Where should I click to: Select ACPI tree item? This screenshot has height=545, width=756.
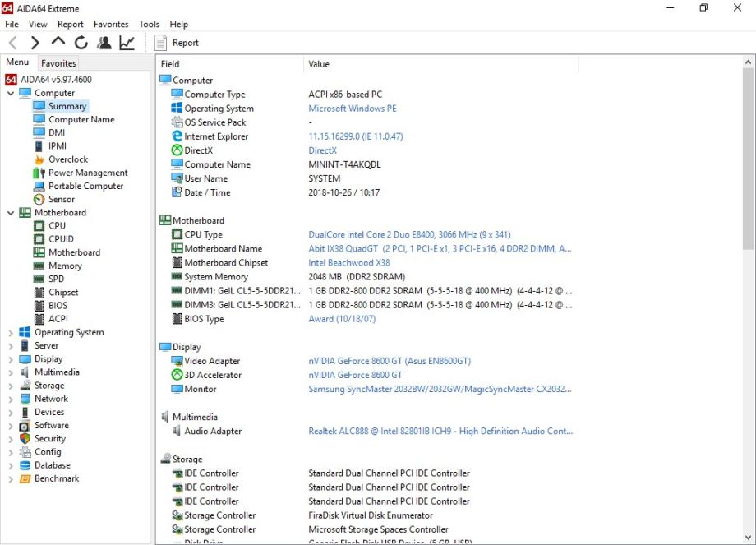[x=58, y=319]
